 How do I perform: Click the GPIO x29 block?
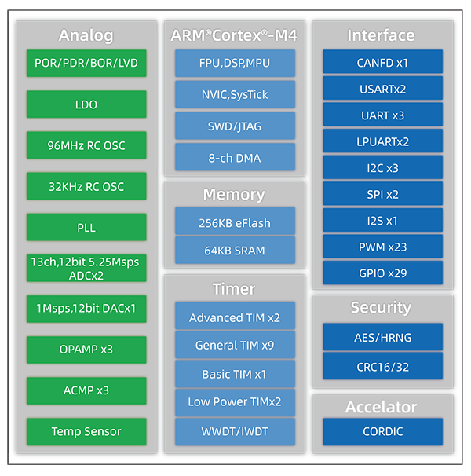point(382,273)
